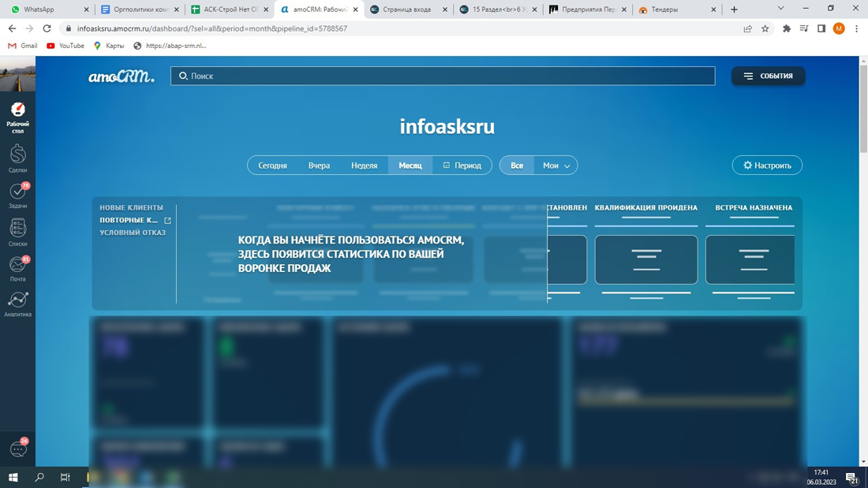Bookmark this page with the star icon
868x488 pixels.
pos(765,28)
